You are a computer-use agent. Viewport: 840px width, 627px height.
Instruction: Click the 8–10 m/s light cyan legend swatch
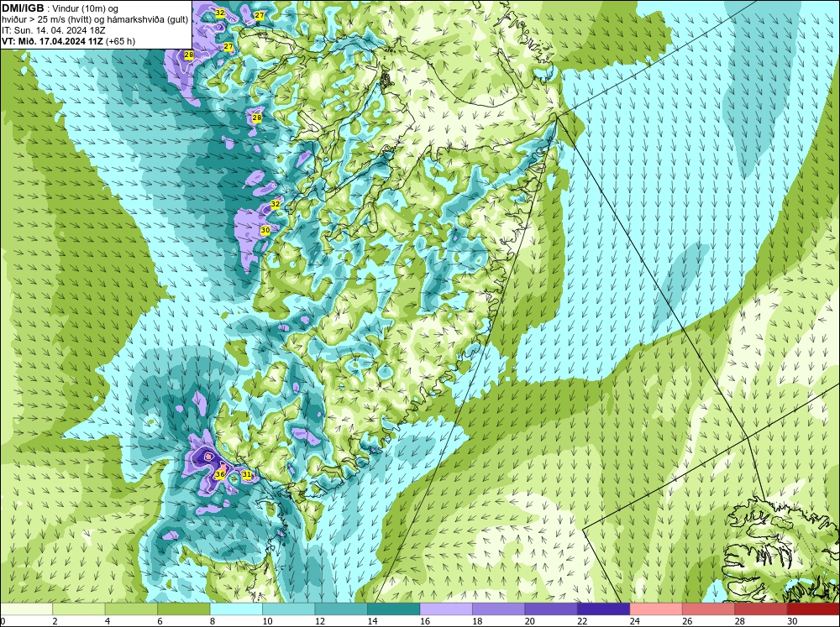pos(236,609)
